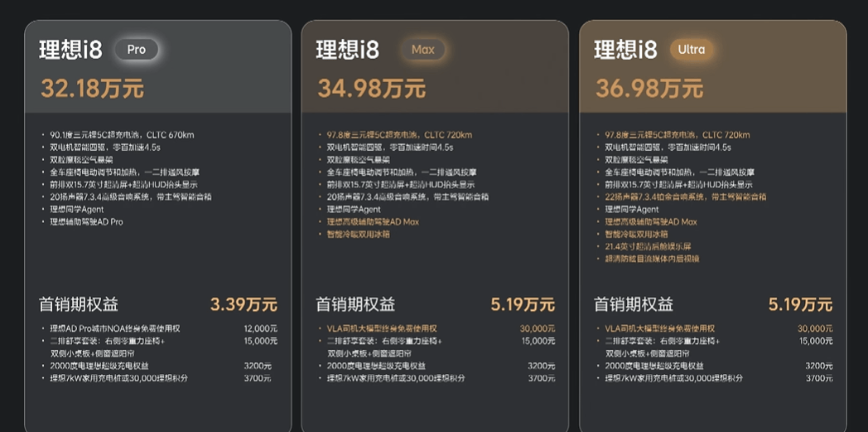Viewport: 868px width, 432px height.
Task: Click Ultra card's 3700元 value
Action: pyautogui.click(x=819, y=378)
